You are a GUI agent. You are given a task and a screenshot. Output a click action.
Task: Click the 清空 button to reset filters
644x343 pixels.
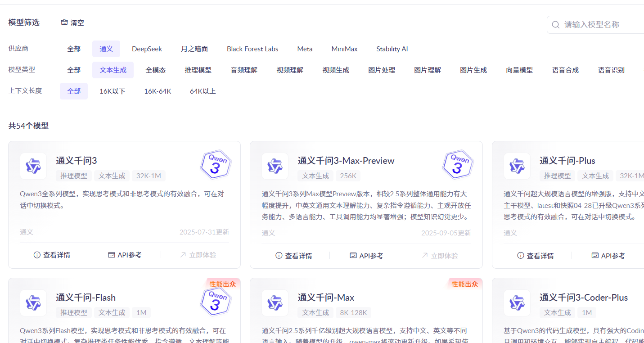[x=72, y=23]
